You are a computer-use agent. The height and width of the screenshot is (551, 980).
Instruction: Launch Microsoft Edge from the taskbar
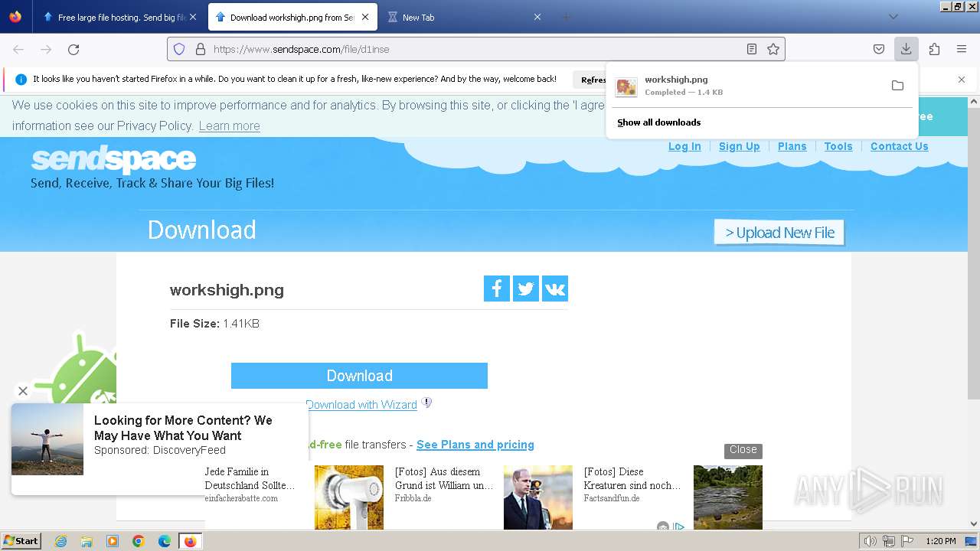click(x=165, y=541)
